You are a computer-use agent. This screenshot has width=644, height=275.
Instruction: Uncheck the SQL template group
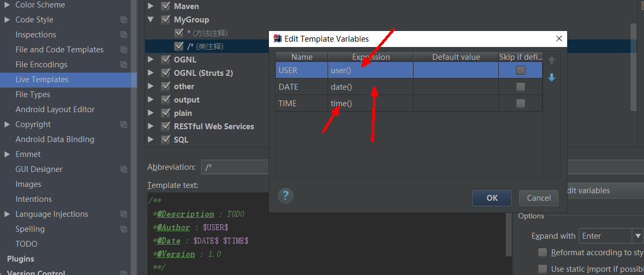(x=165, y=140)
